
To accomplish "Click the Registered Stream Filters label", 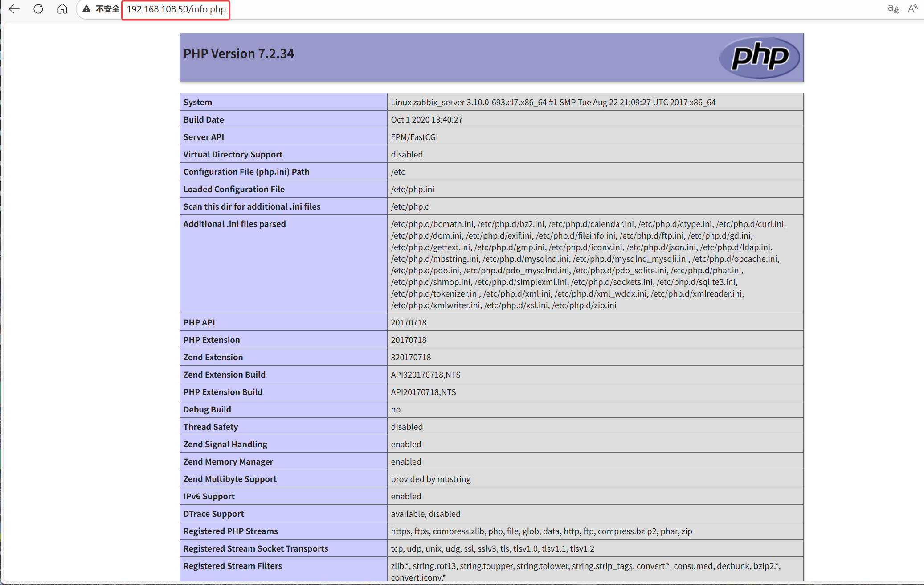I will tap(233, 566).
